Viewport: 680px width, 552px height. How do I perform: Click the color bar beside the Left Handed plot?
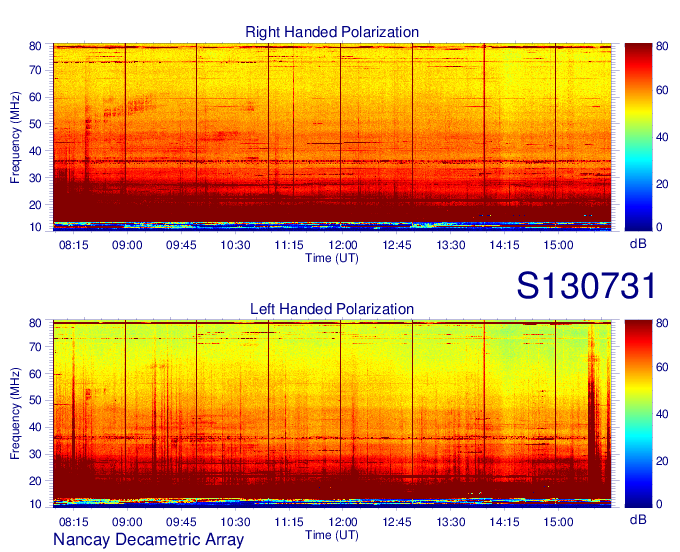[638, 414]
